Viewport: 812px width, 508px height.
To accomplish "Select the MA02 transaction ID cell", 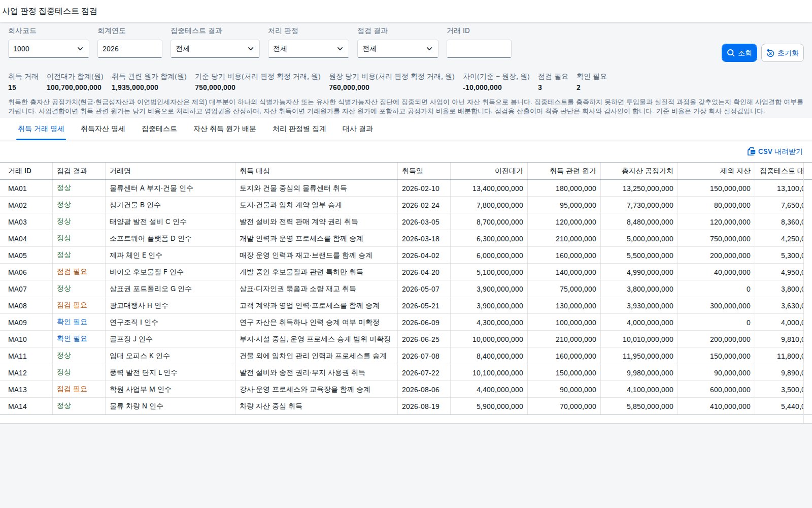I will pos(26,205).
